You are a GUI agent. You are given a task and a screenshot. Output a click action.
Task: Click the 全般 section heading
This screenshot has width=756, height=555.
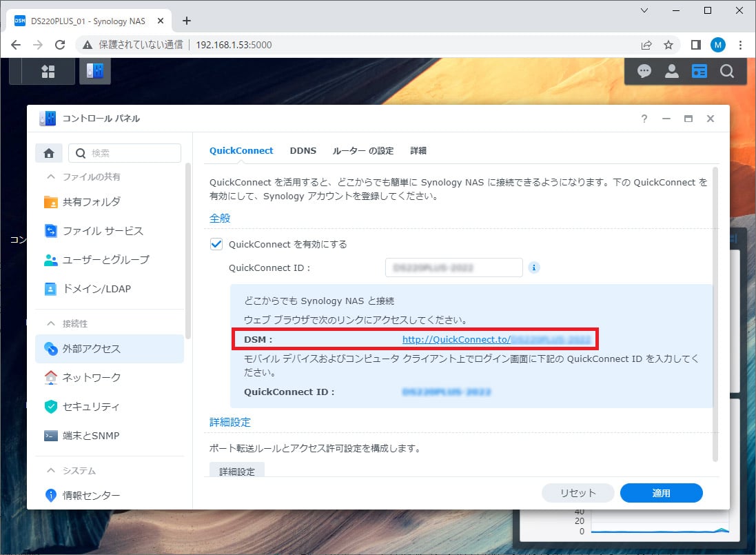tap(220, 218)
